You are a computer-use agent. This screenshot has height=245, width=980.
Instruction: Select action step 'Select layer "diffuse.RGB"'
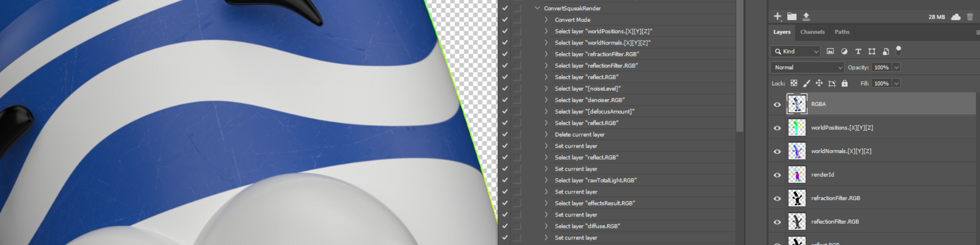point(587,226)
